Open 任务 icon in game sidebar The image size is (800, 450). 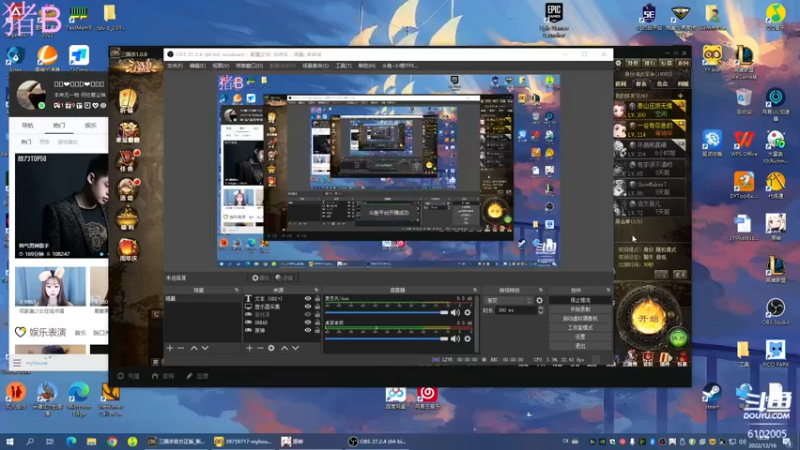click(128, 161)
